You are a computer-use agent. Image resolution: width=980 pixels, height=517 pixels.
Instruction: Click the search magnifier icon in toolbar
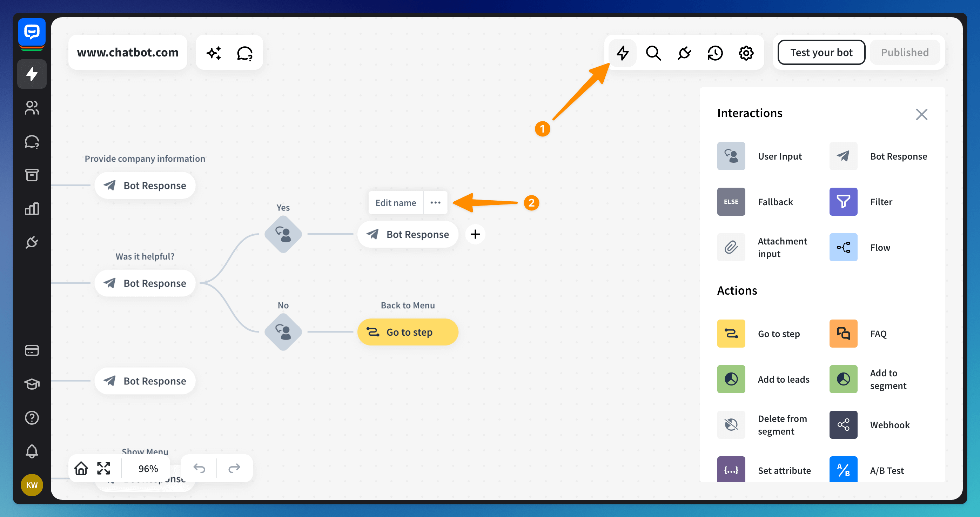point(653,53)
